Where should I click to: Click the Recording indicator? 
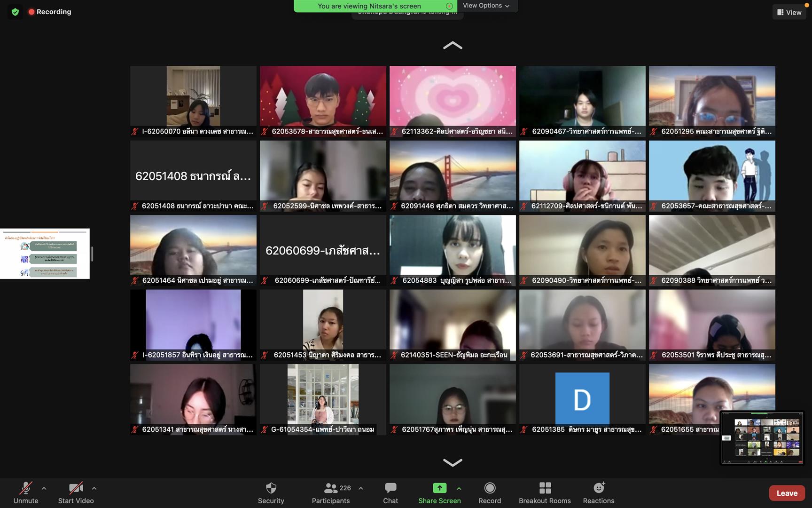[49, 12]
